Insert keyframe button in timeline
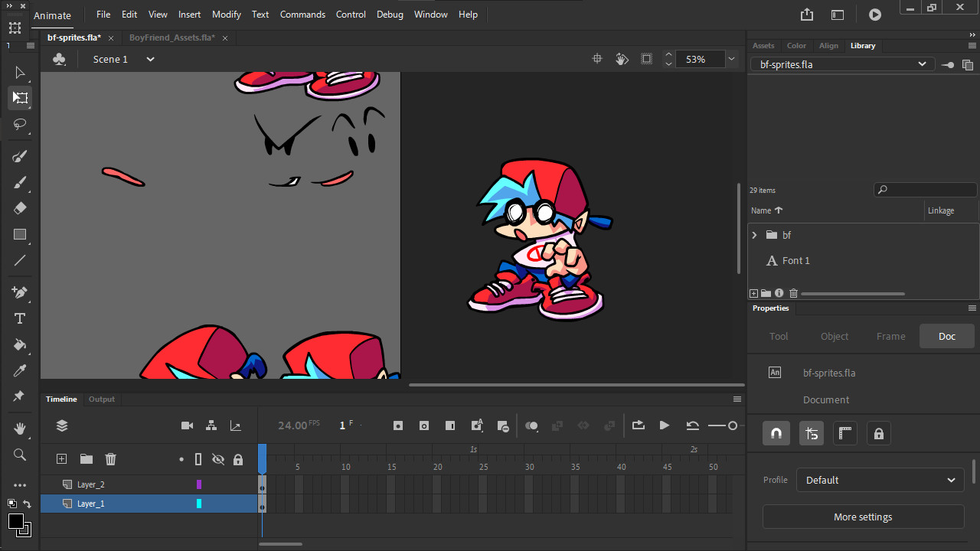The height and width of the screenshot is (551, 980). [398, 425]
